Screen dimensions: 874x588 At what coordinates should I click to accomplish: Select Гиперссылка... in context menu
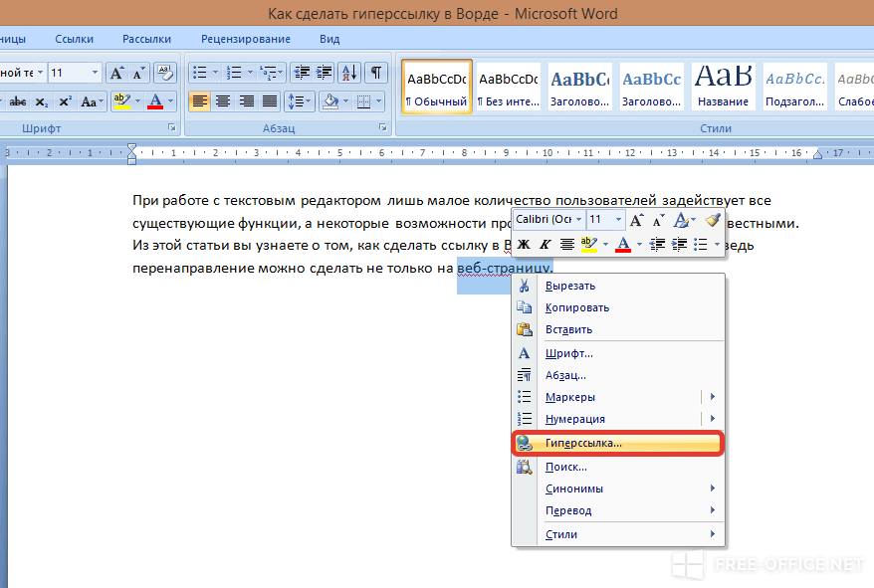[618, 443]
